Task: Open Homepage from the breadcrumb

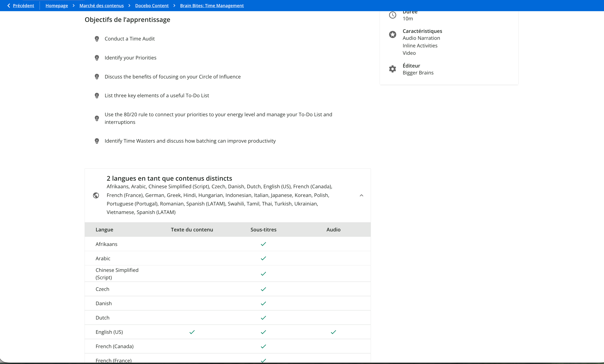Action: point(57,5)
